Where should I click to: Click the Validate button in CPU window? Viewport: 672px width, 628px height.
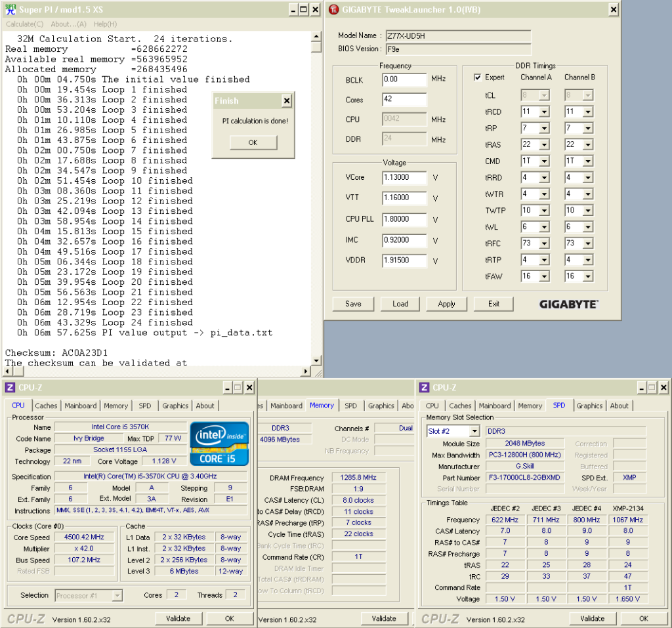(178, 618)
